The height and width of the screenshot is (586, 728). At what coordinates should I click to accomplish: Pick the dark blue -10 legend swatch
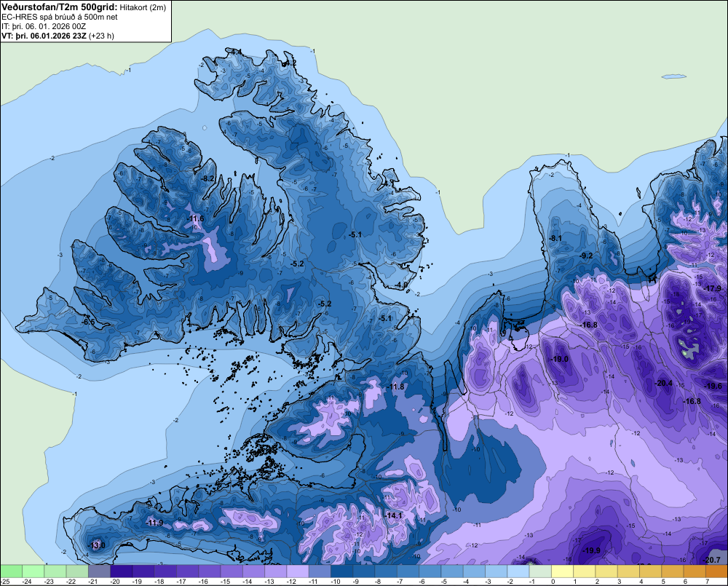pyautogui.click(x=341, y=571)
